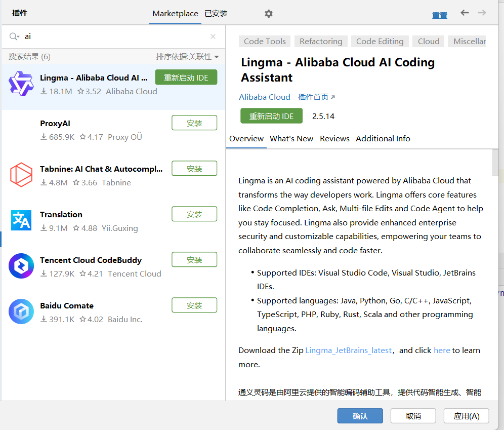
Task: Select the Code Editing tag
Action: [x=380, y=41]
